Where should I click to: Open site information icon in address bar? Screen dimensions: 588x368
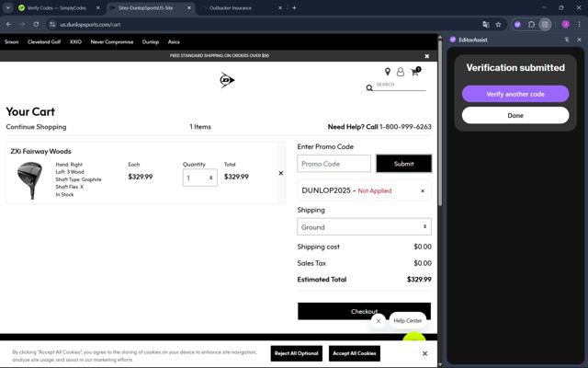52,25
